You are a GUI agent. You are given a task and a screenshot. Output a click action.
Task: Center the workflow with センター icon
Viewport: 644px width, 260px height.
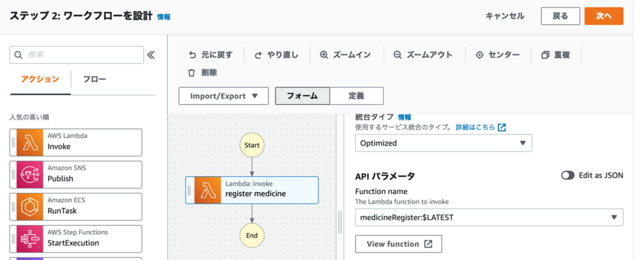point(479,55)
